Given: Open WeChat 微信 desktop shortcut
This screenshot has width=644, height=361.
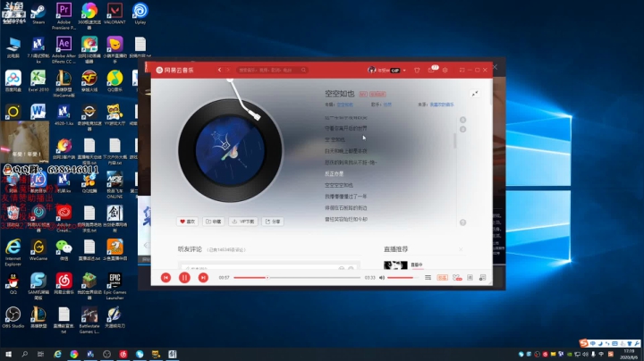Looking at the screenshot, I should pos(64,250).
